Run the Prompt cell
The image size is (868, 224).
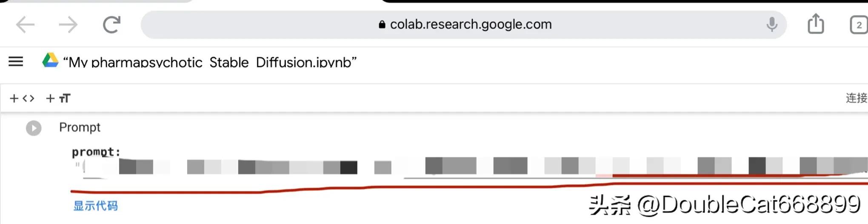34,128
